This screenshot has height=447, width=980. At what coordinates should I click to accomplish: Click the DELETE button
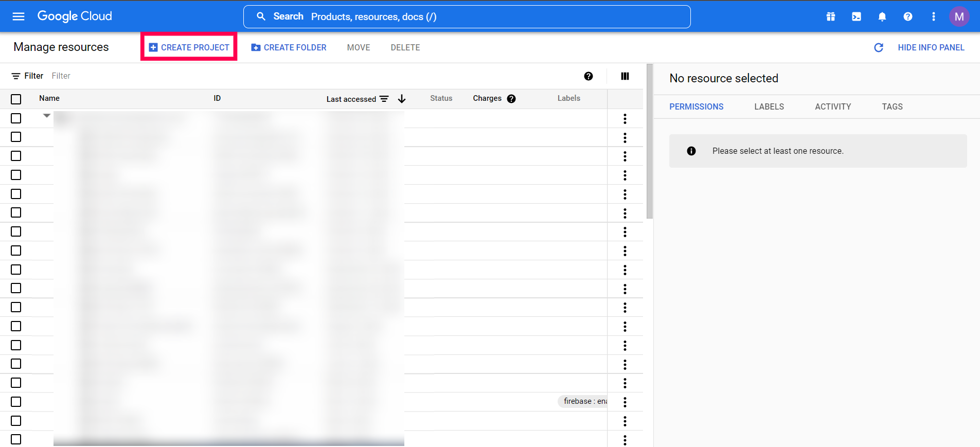[405, 47]
